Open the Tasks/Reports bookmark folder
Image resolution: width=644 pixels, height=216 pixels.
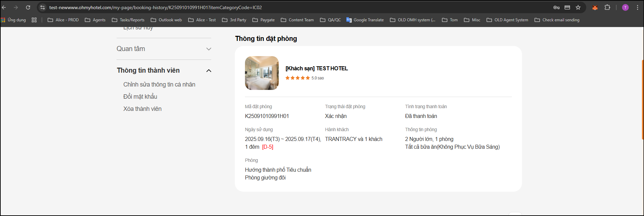tap(128, 20)
